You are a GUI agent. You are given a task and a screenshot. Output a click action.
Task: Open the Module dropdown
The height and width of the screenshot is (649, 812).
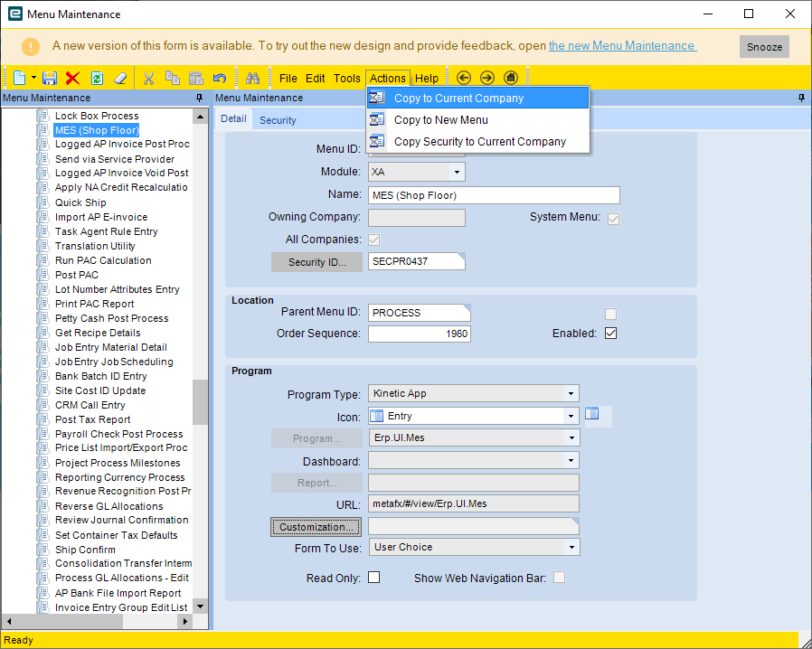pos(457,172)
